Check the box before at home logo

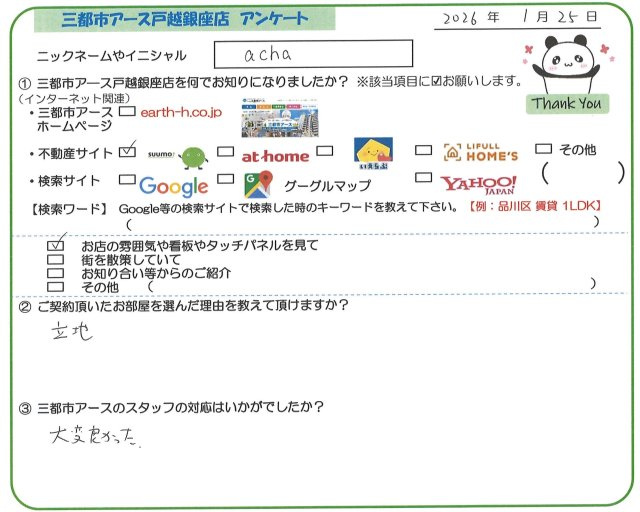225,153
